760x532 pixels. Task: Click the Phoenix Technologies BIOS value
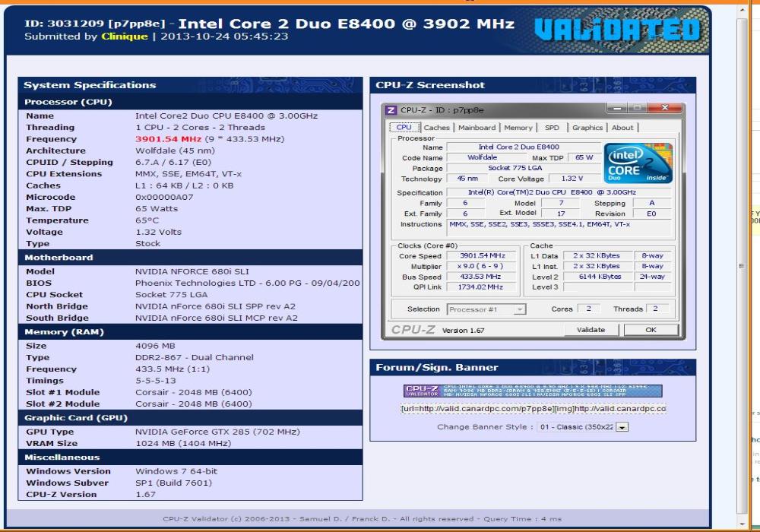click(x=247, y=283)
